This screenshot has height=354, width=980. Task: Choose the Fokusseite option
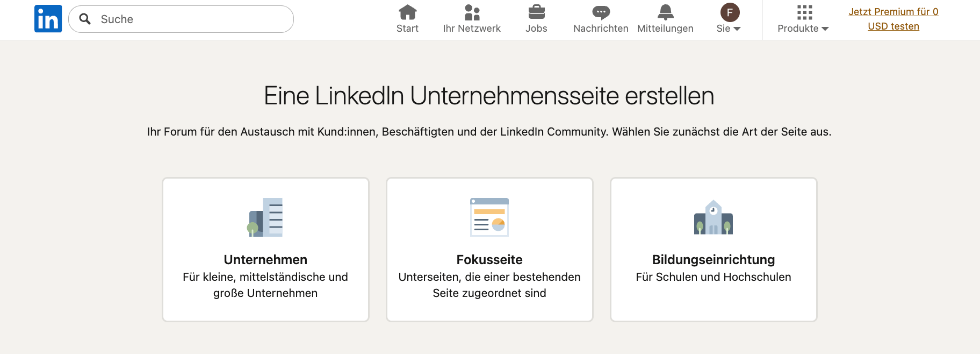pos(489,249)
